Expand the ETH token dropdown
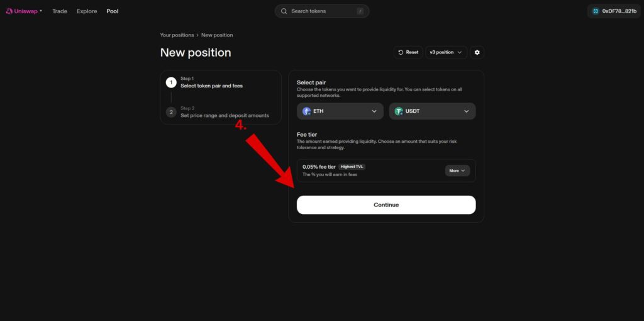 (374, 111)
